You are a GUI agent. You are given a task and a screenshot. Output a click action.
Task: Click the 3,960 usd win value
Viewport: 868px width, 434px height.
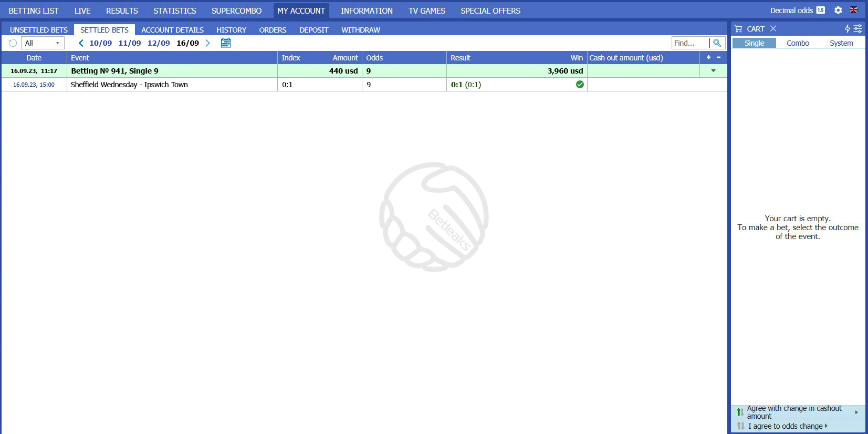[x=565, y=71]
